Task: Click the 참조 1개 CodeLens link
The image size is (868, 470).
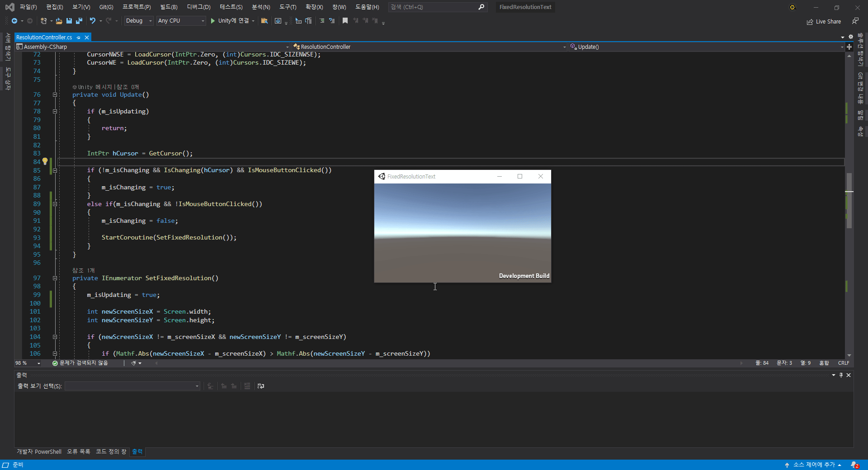Action: 83,270
